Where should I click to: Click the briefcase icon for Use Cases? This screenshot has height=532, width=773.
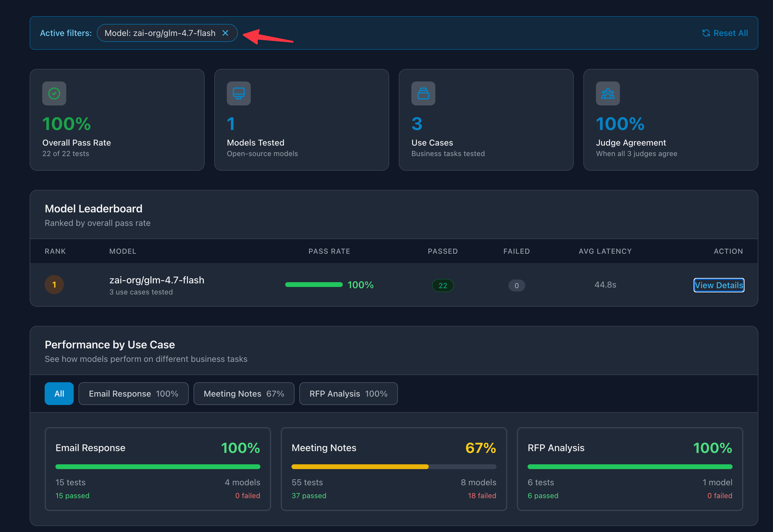pos(423,93)
